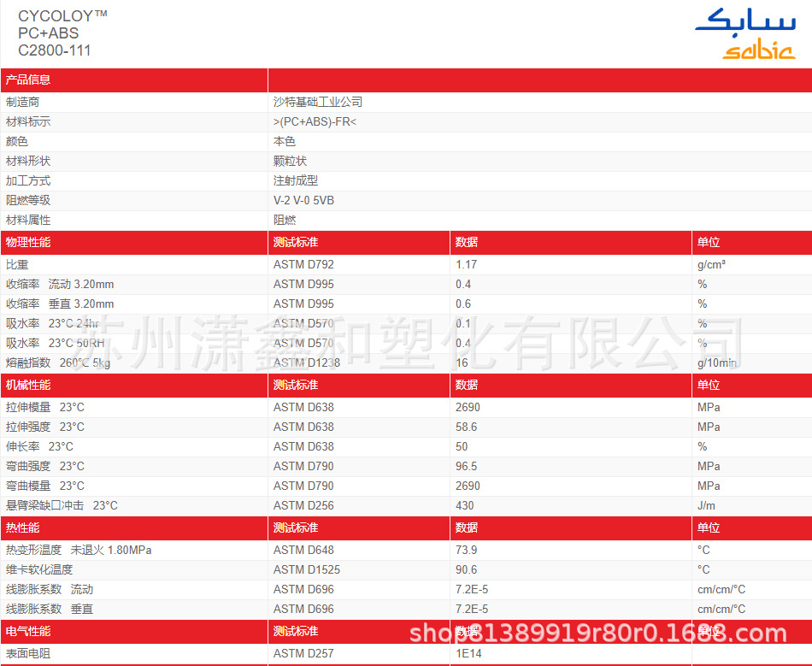This screenshot has height=666, width=812.
Task: Click the ASTM D792 test standard
Action: (x=303, y=265)
